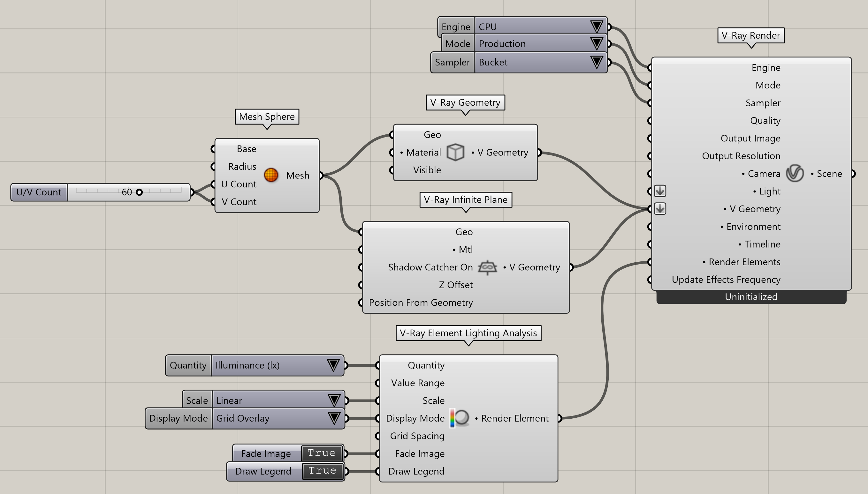Click the Z Offset input on Infinite Plane
The width and height of the screenshot is (868, 494).
455,285
